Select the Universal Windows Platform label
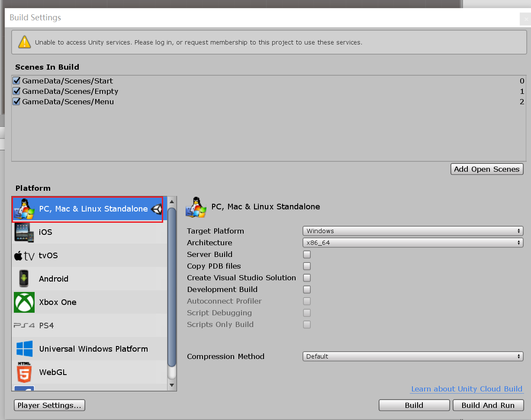 click(93, 349)
